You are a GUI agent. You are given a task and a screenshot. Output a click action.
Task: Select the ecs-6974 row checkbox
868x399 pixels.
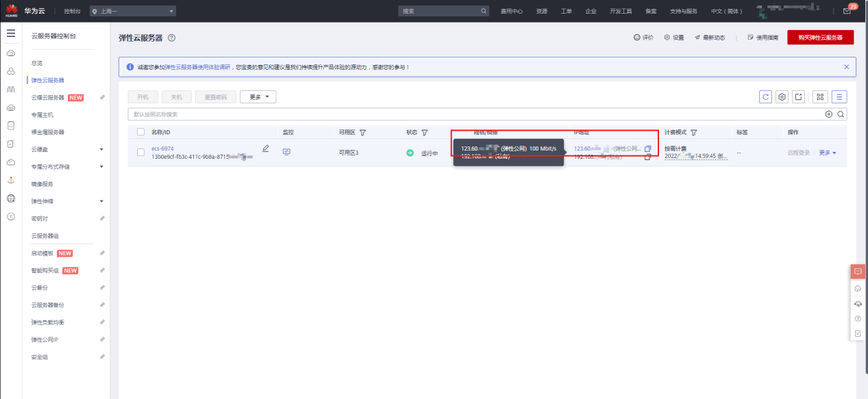[x=141, y=153]
